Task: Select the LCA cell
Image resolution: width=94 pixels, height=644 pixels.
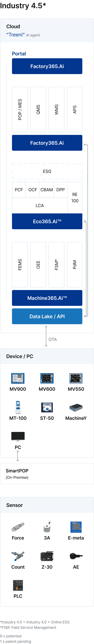Action: 40,205
